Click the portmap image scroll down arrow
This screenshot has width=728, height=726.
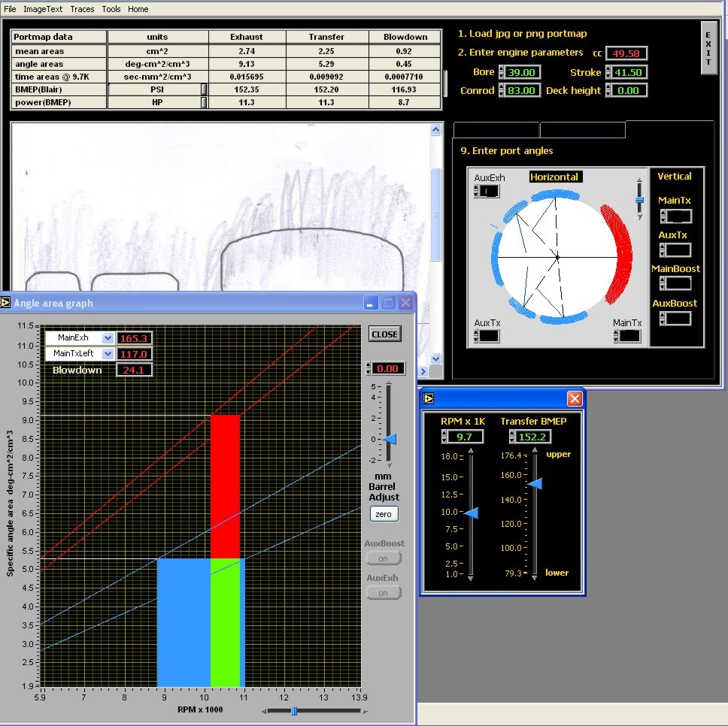pos(435,358)
